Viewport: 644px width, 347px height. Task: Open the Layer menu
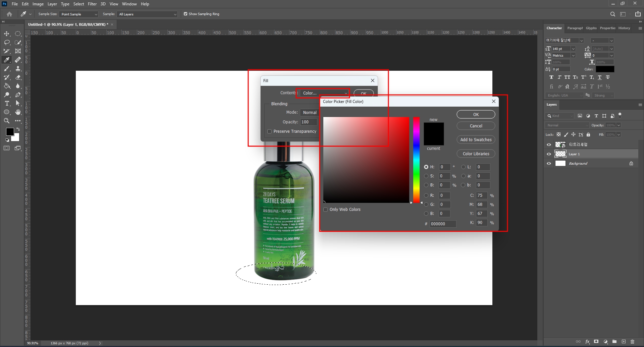coord(52,4)
